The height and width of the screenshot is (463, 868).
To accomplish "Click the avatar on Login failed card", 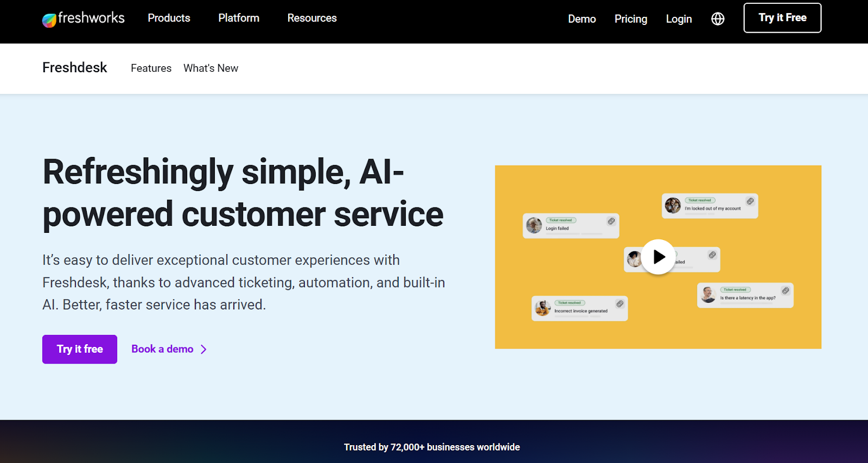I will pyautogui.click(x=534, y=225).
